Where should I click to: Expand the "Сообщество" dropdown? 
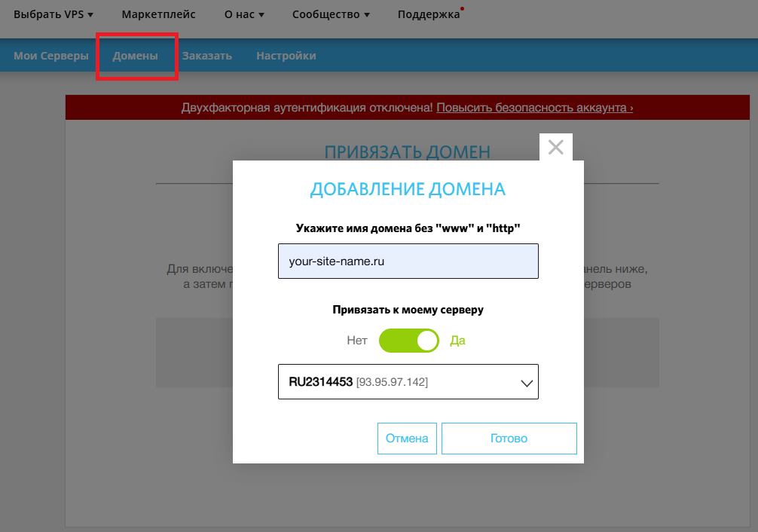click(x=330, y=14)
